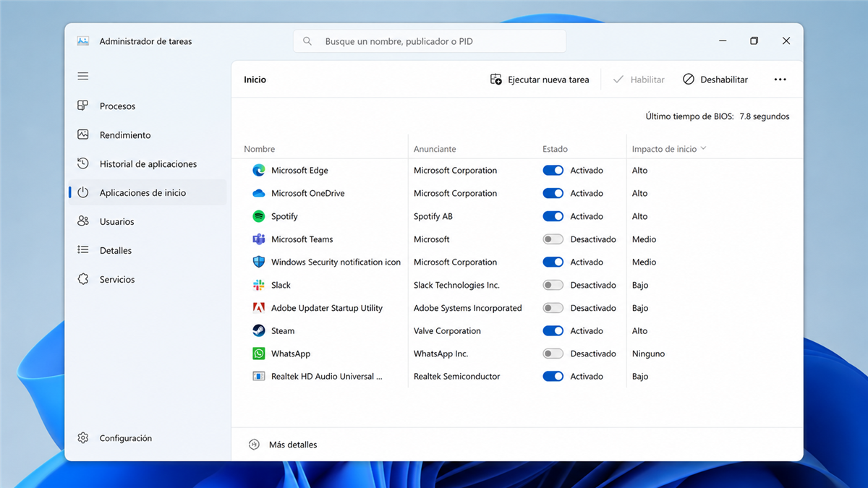Viewport: 868px width, 488px height.
Task: Click the Task Manager app icon in title bar
Action: click(83, 41)
